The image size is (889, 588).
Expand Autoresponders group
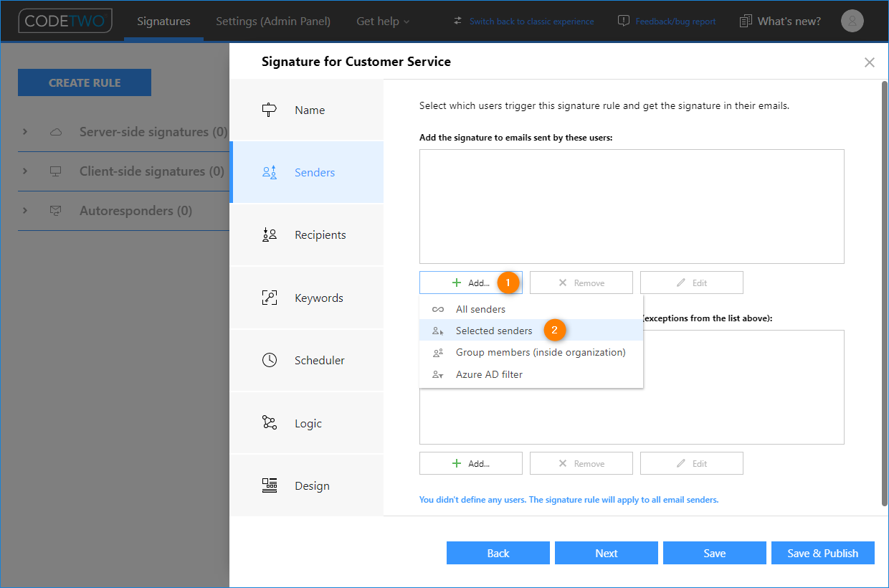(24, 211)
